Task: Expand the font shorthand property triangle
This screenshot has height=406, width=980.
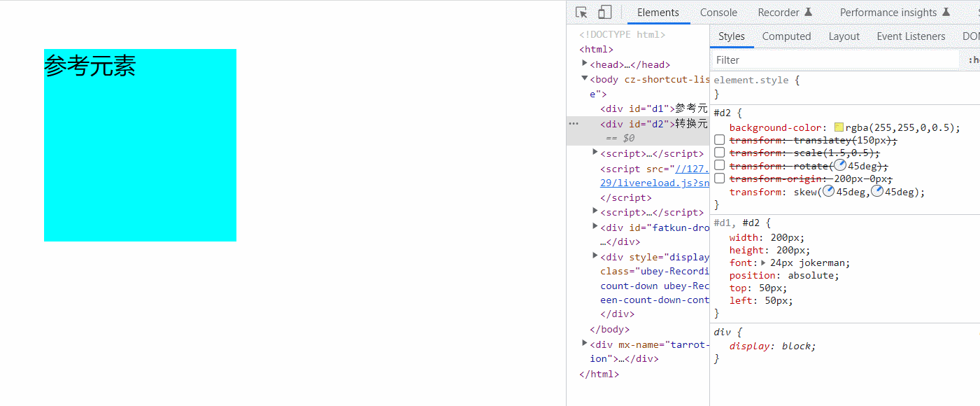Action: pos(764,262)
